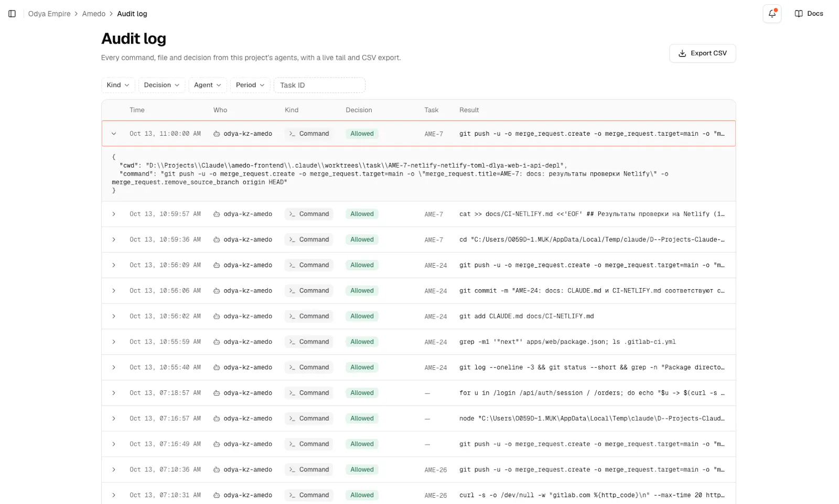The height and width of the screenshot is (504, 839).
Task: Expand the 10:59:36 AM log row
Action: coord(114,239)
